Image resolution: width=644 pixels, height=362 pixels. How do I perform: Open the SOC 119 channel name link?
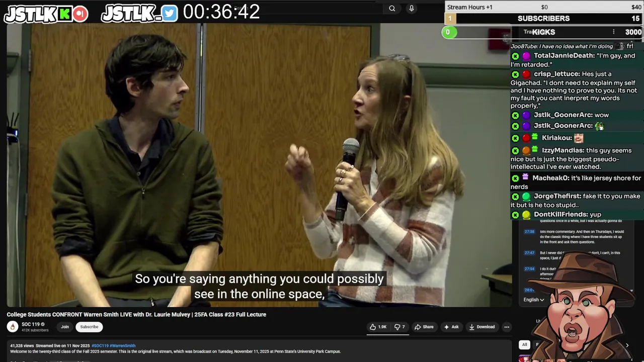coord(30,324)
